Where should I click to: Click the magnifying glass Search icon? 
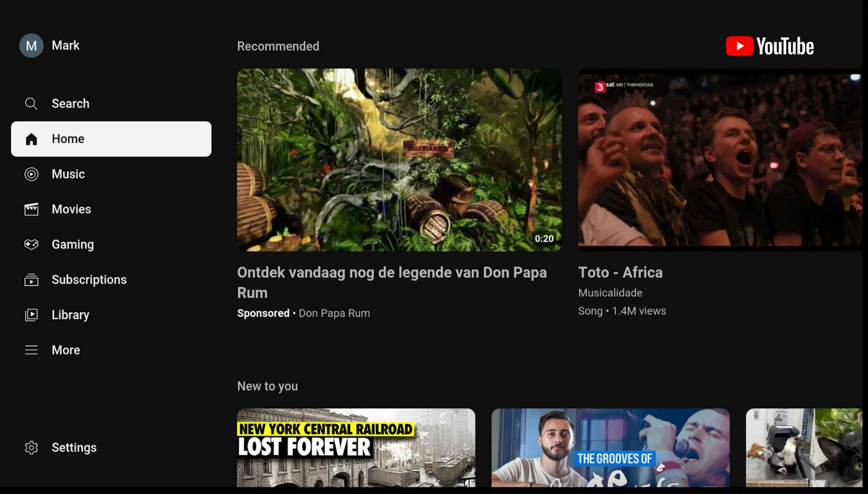[x=31, y=104]
